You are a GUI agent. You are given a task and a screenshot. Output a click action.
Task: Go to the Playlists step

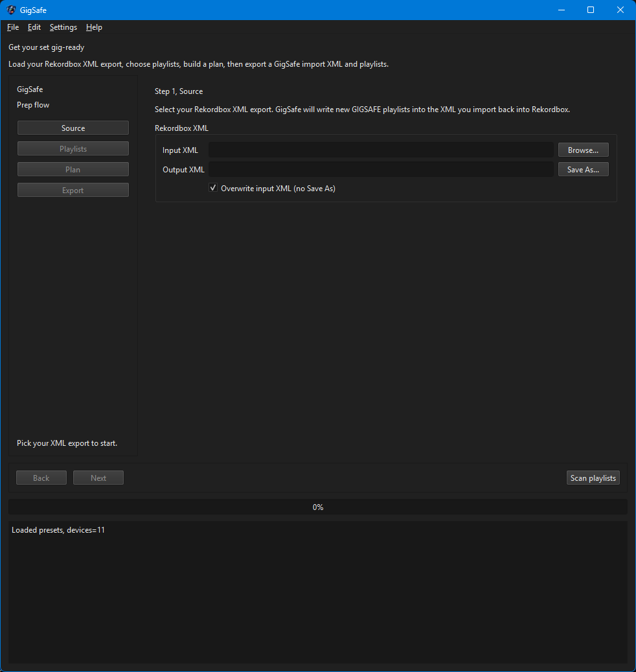click(73, 149)
